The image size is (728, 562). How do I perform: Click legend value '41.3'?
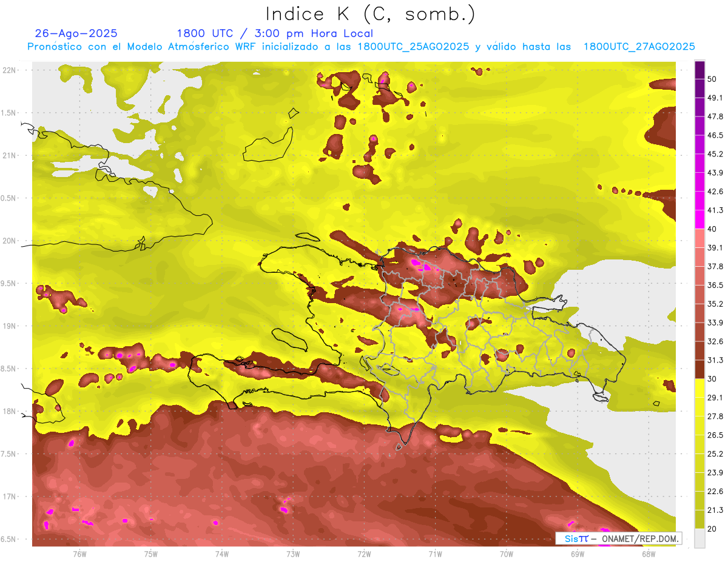[715, 210]
